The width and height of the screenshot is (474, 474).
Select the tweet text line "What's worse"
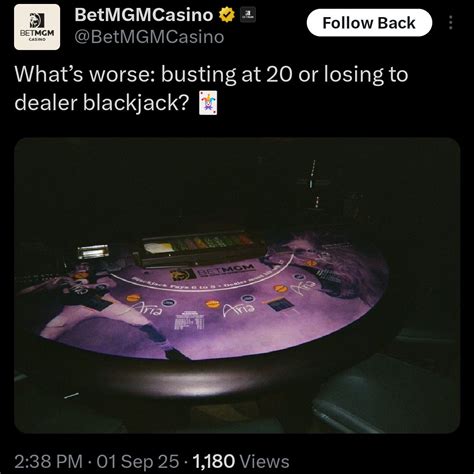211,74
